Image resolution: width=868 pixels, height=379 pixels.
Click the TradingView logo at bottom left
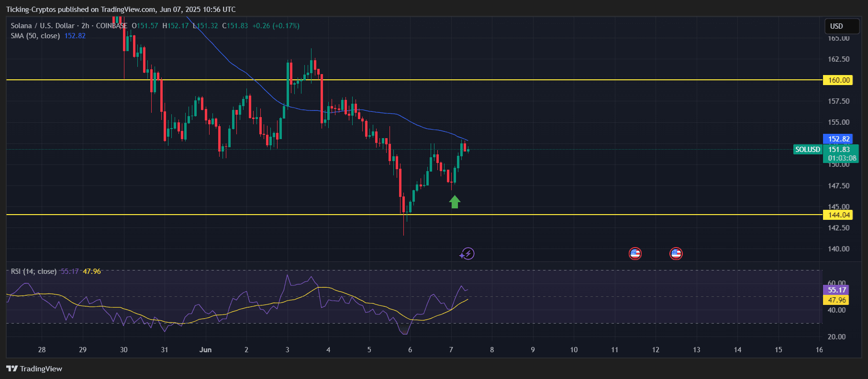(x=34, y=368)
